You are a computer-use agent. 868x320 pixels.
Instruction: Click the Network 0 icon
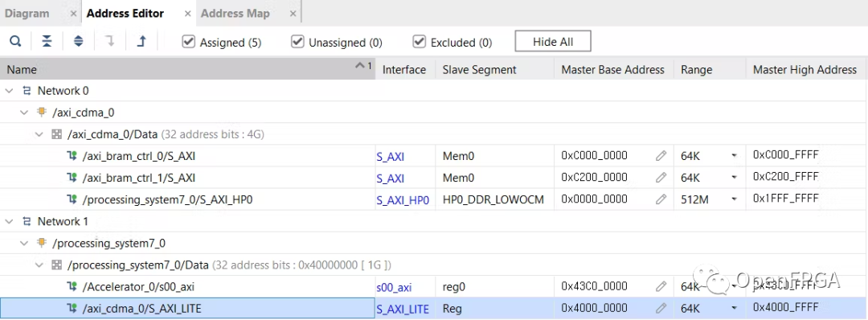(27, 91)
